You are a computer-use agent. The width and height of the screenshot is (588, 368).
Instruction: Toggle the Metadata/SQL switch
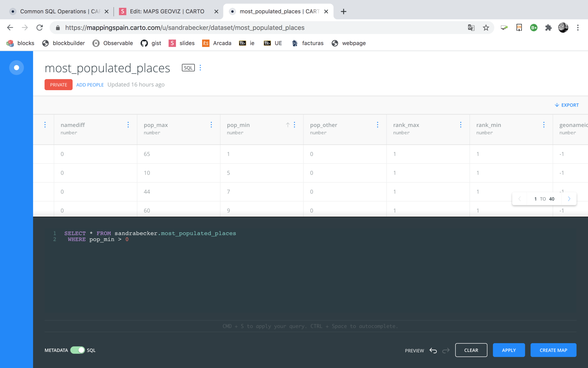(x=78, y=350)
